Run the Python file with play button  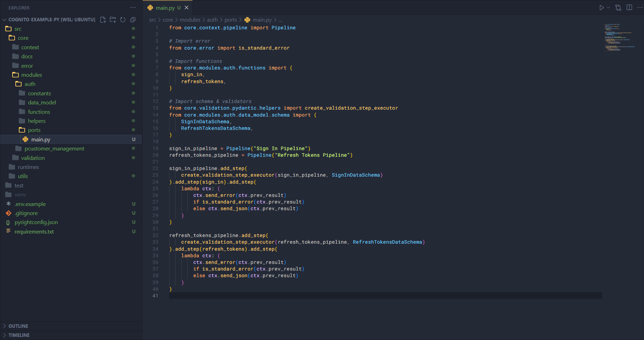click(x=601, y=8)
